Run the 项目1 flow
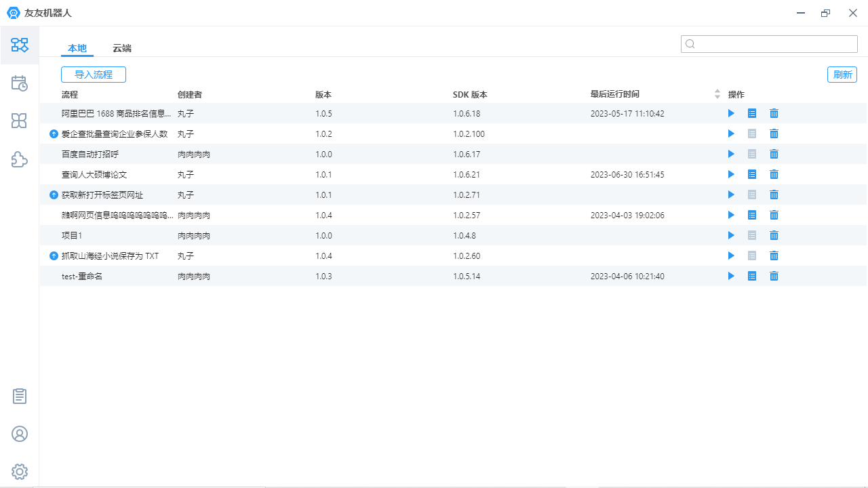The height and width of the screenshot is (488, 868). point(731,235)
